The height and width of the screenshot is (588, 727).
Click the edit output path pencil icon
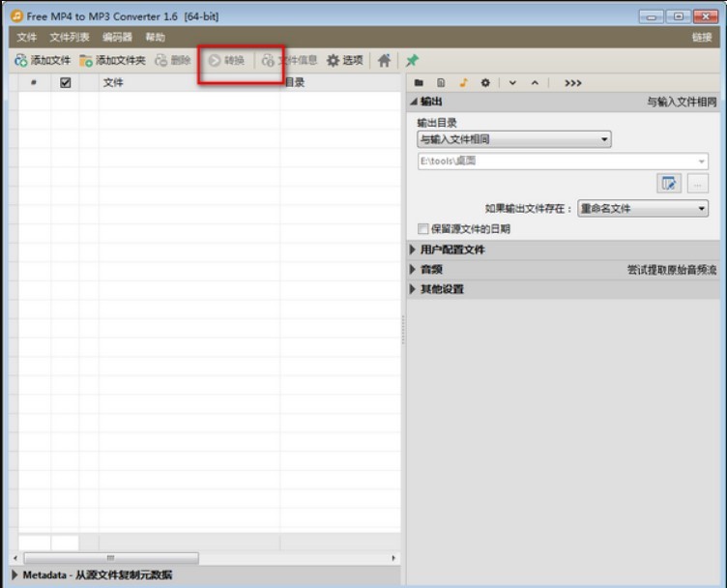point(669,184)
